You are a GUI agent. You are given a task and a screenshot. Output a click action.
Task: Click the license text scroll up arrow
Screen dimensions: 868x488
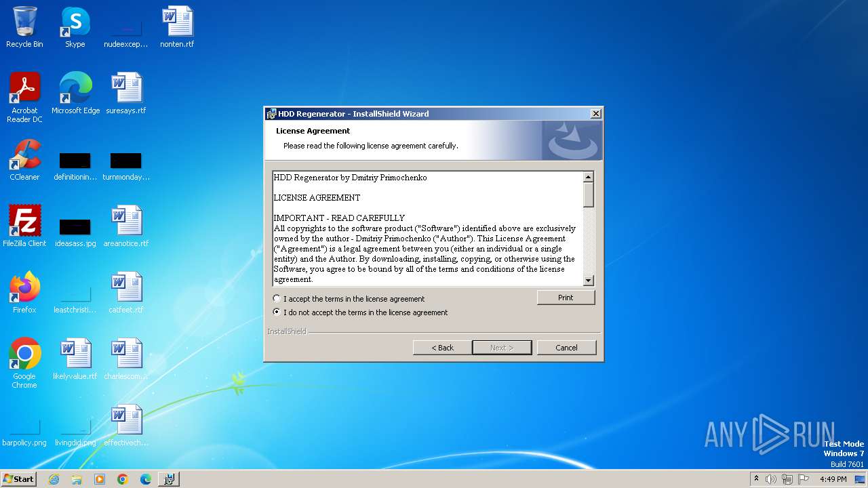tap(588, 177)
